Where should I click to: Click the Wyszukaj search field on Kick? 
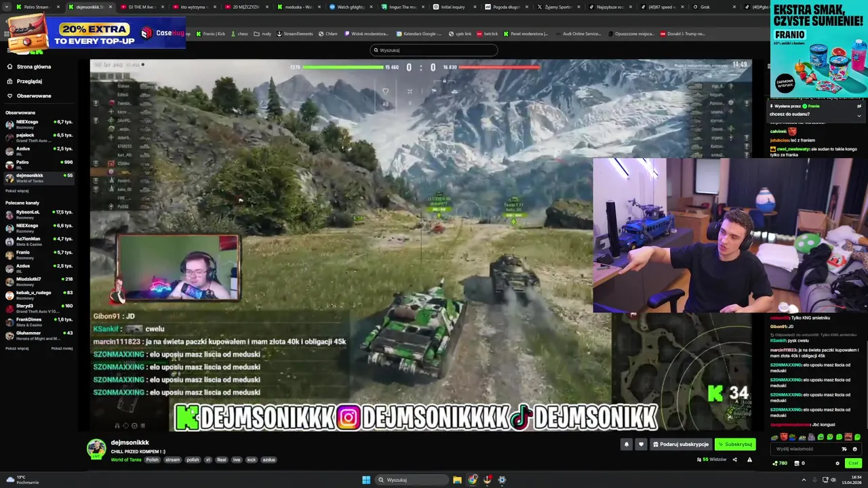click(434, 50)
